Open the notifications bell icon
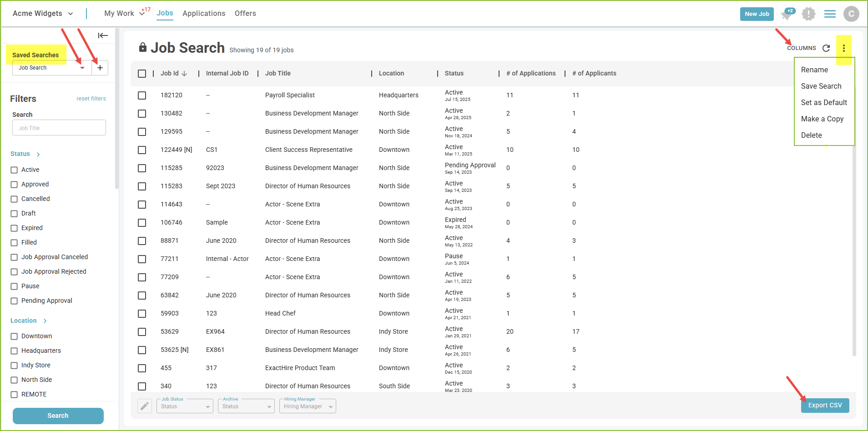 tap(787, 14)
